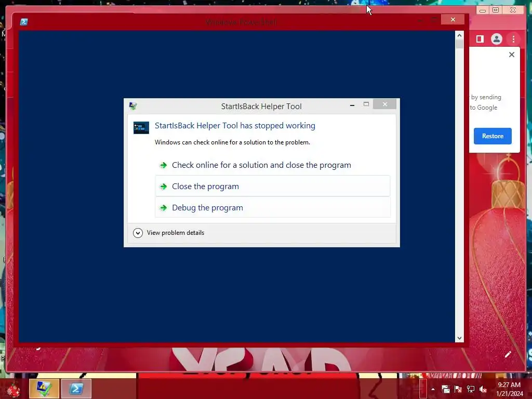
Task: Click the muted volume tray icon
Action: point(483,389)
